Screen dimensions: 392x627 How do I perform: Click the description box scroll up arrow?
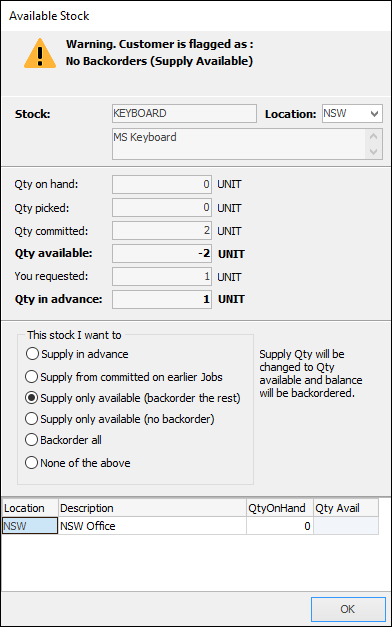click(x=374, y=136)
